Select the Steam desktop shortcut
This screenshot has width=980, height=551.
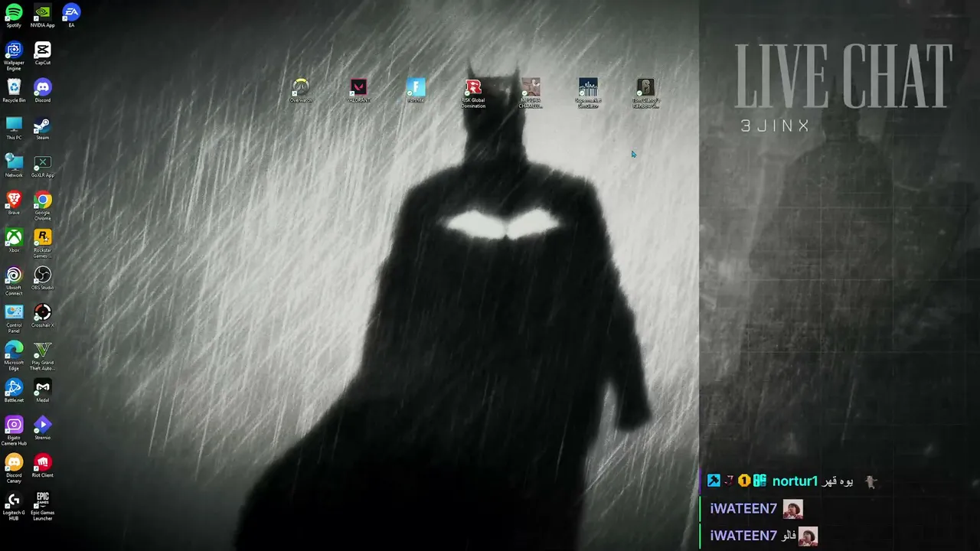point(43,129)
